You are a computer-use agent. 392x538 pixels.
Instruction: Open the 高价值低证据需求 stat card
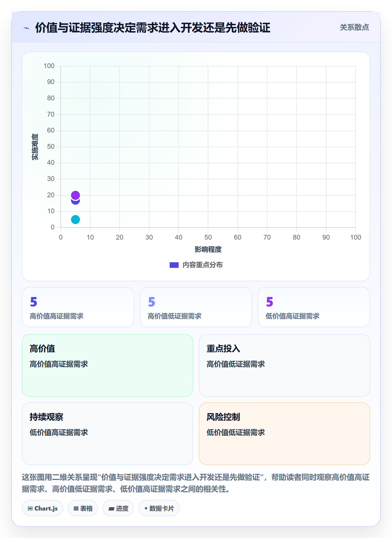(196, 307)
